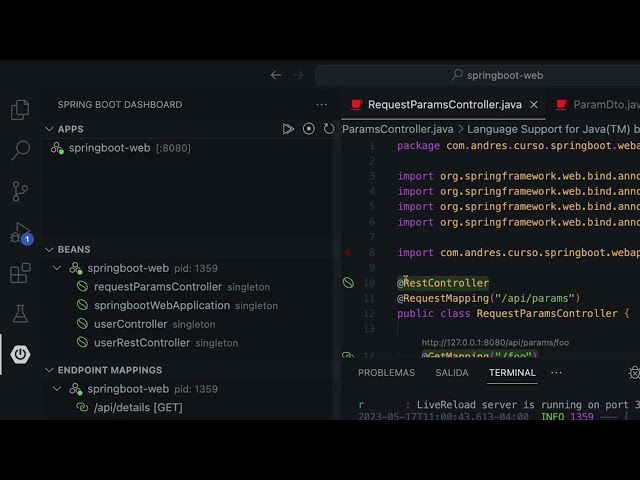Click the @RestController annotation on line 10
Screen dimensions: 640x480
pos(443,283)
